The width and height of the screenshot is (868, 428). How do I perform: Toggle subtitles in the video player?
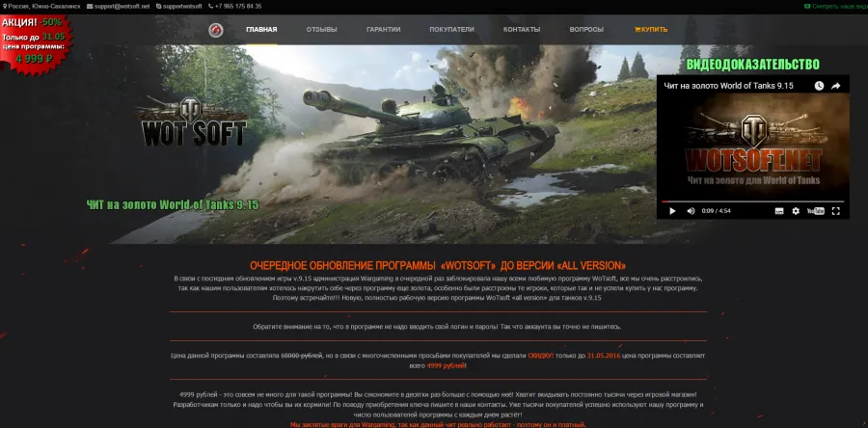[x=779, y=211]
